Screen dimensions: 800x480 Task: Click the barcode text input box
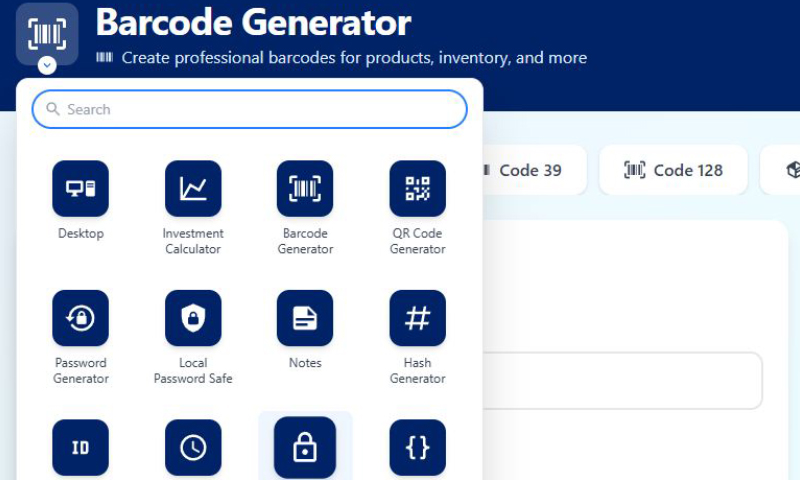pos(622,380)
